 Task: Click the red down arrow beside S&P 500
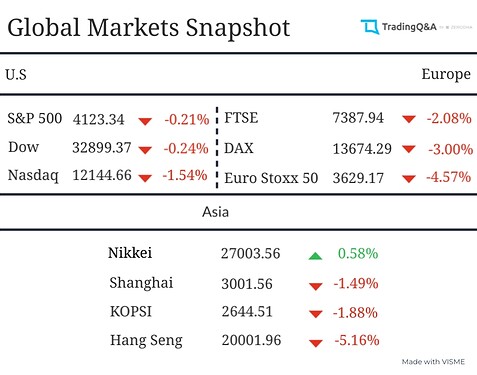pyautogui.click(x=145, y=121)
